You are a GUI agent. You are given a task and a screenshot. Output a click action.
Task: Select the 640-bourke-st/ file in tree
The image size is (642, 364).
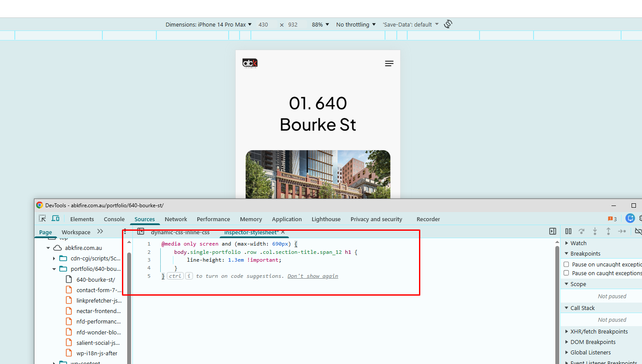point(95,280)
